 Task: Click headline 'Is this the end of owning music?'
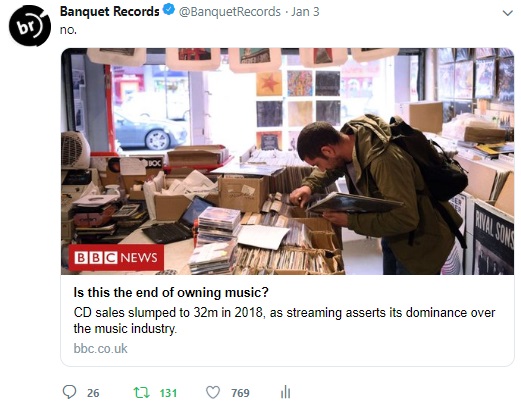[171, 293]
